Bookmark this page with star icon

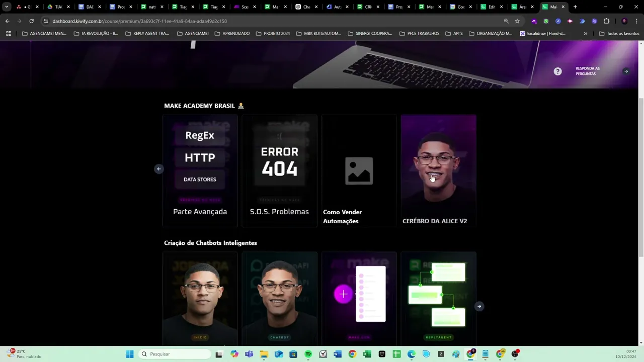[517, 21]
